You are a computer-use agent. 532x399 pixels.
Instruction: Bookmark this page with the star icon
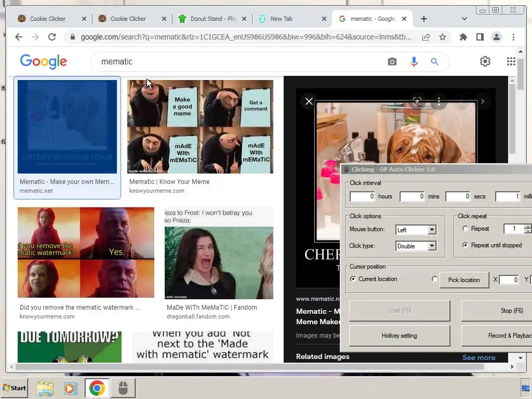pyautogui.click(x=443, y=37)
